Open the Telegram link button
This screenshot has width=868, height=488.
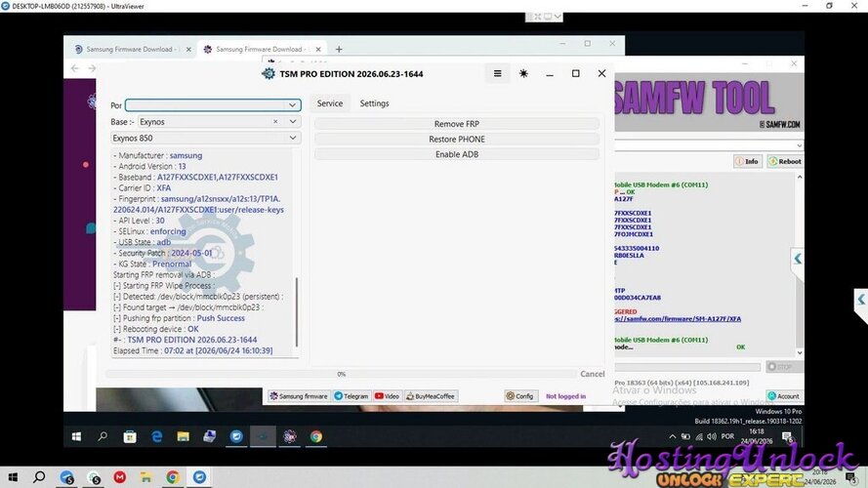tap(351, 396)
